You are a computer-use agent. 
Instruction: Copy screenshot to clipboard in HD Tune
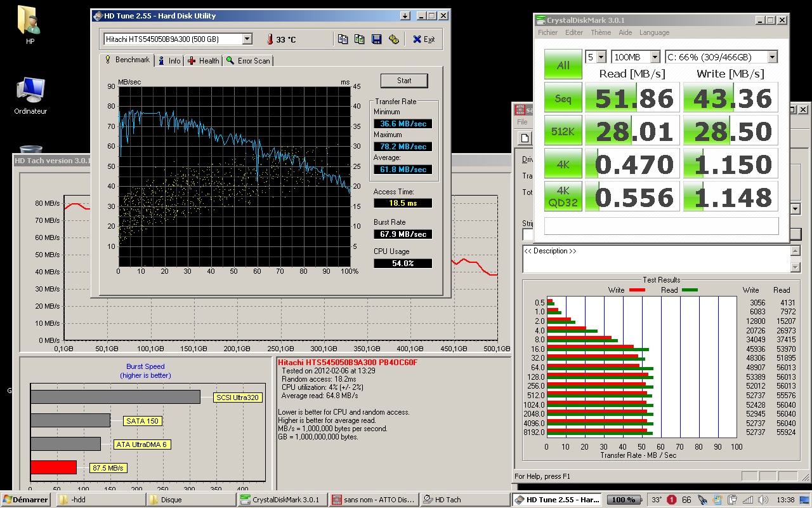(x=360, y=39)
